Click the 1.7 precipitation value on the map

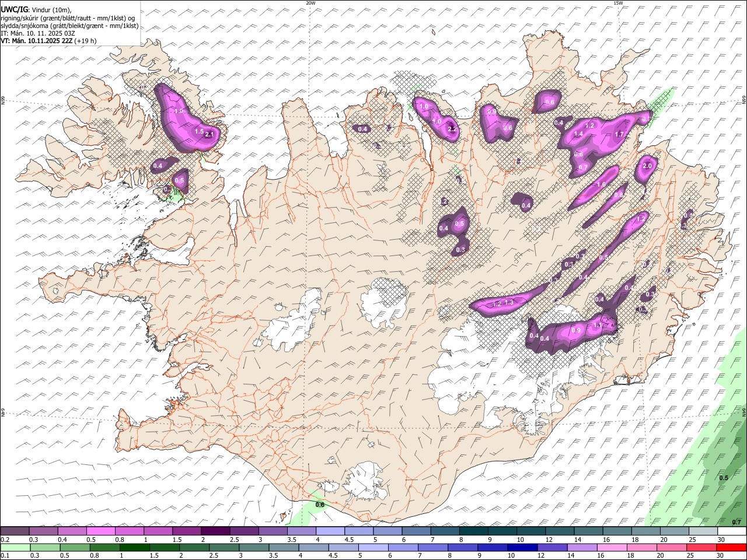620,134
